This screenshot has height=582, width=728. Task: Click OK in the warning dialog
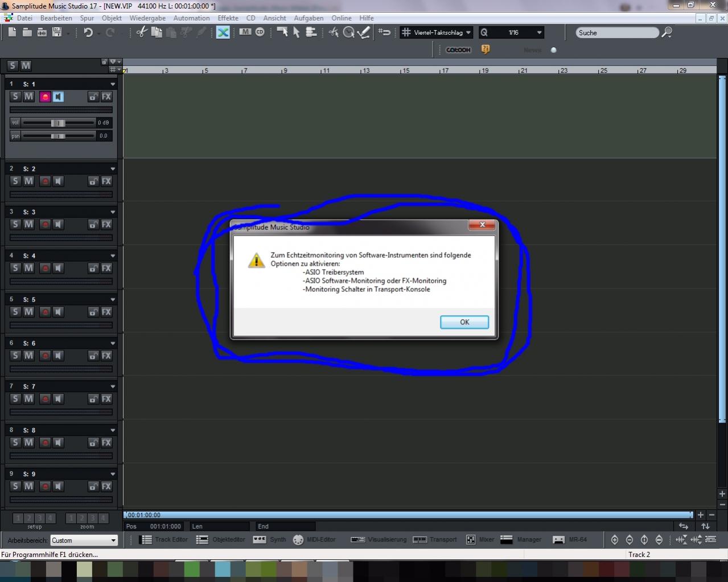point(464,322)
